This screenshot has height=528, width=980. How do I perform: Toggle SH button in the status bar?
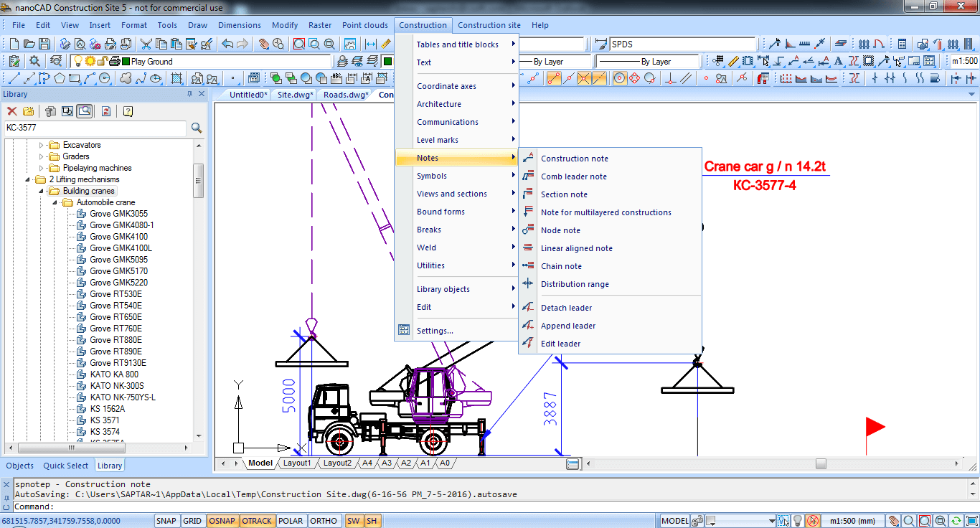(x=371, y=521)
